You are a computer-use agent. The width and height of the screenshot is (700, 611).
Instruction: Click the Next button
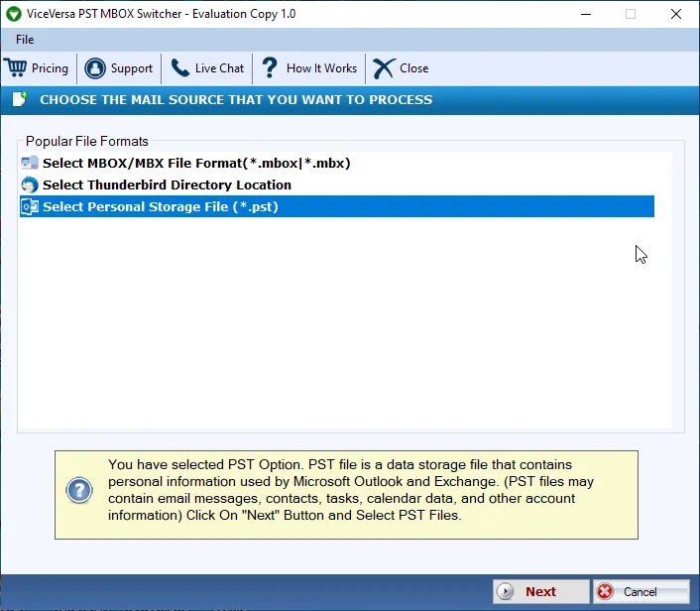[x=541, y=592]
